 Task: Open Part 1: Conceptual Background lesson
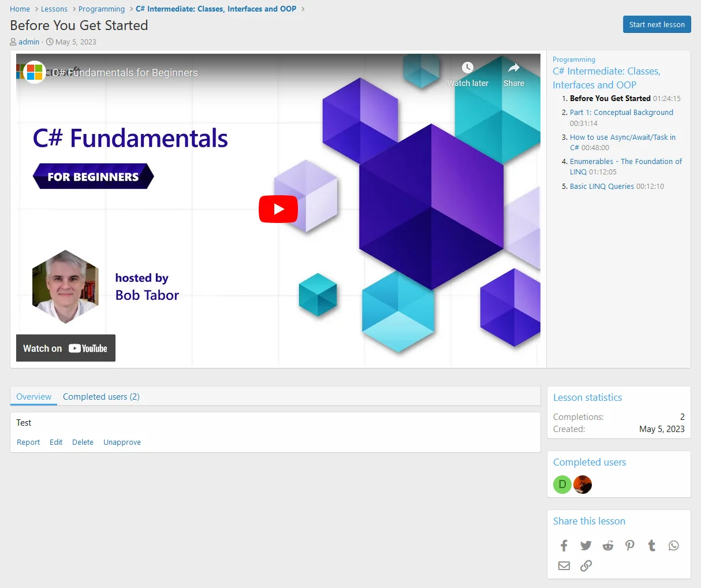621,113
